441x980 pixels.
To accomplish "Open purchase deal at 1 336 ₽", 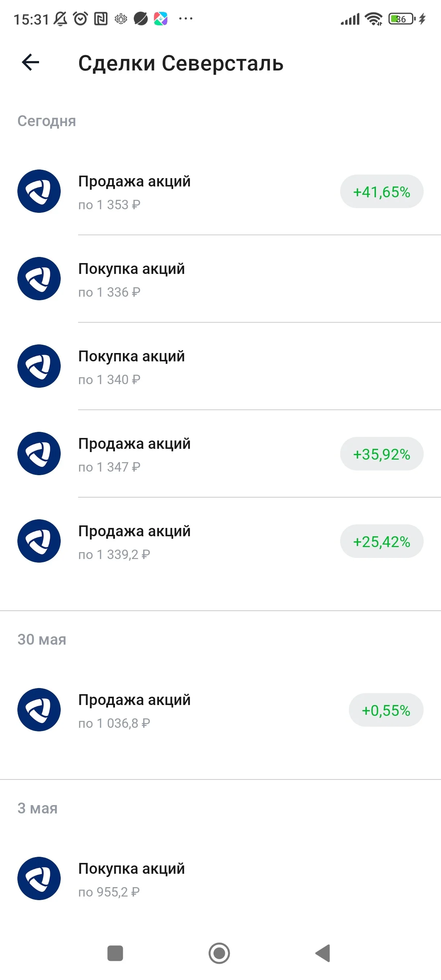I will (x=221, y=279).
